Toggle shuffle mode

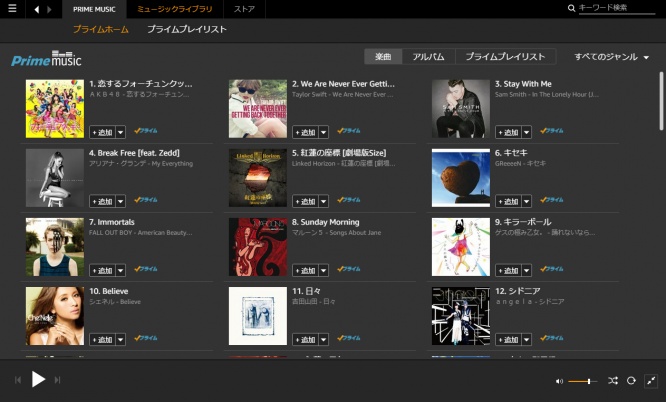pyautogui.click(x=612, y=381)
